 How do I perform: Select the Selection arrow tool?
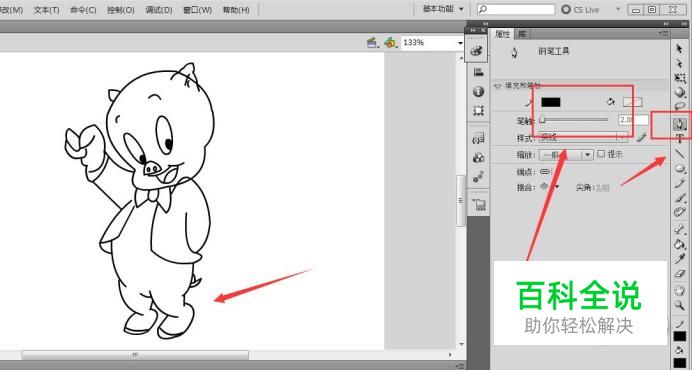click(680, 49)
